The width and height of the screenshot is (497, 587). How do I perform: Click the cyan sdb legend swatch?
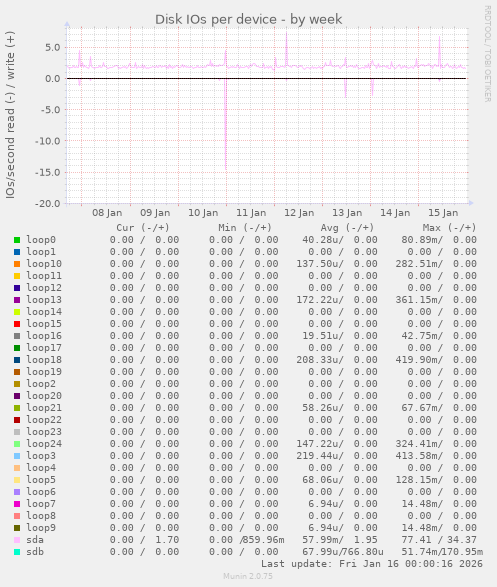coord(17,552)
